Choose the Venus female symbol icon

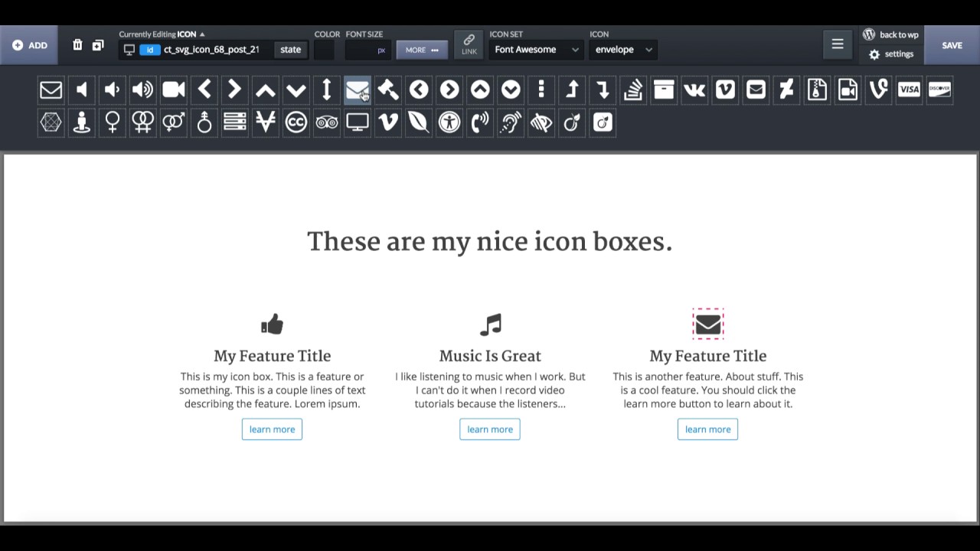tap(112, 122)
